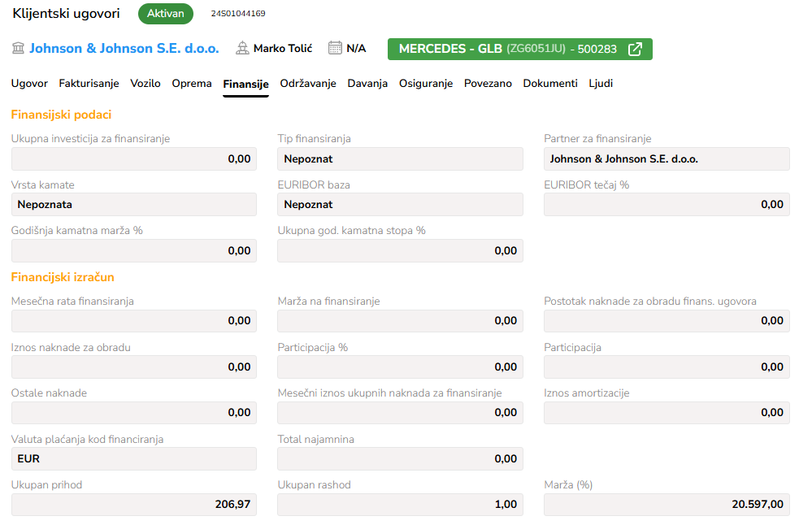
Task: Click the Ukupna investicija za finansiranje field
Action: tap(134, 159)
